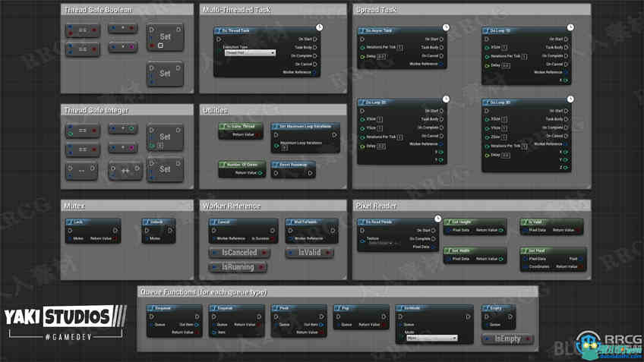Screen dimensions: 644x362
Task: Click the clock icon on Do Read Pixels node
Action: [x=438, y=219]
